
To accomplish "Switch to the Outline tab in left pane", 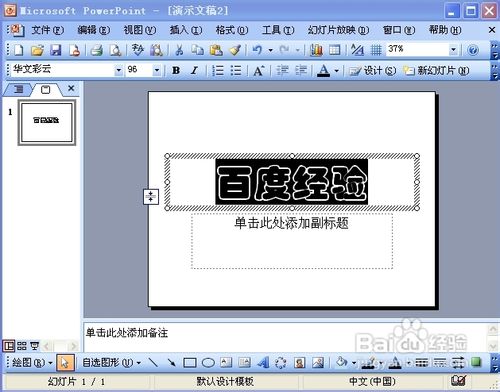I will [x=19, y=89].
